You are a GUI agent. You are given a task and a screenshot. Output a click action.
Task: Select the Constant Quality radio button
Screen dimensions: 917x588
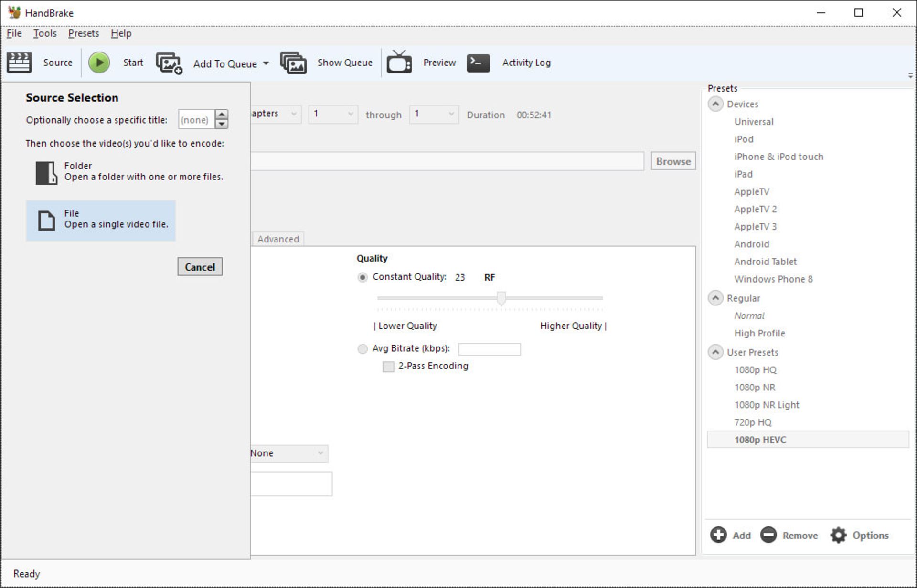(363, 277)
